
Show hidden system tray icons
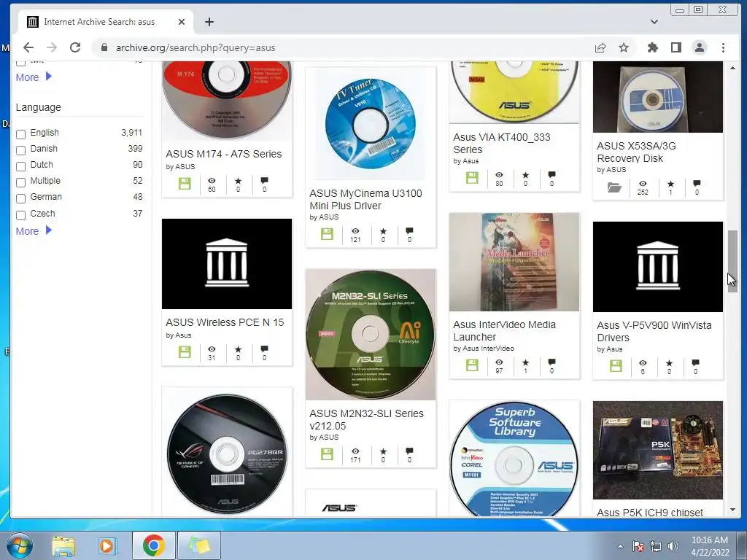point(620,546)
